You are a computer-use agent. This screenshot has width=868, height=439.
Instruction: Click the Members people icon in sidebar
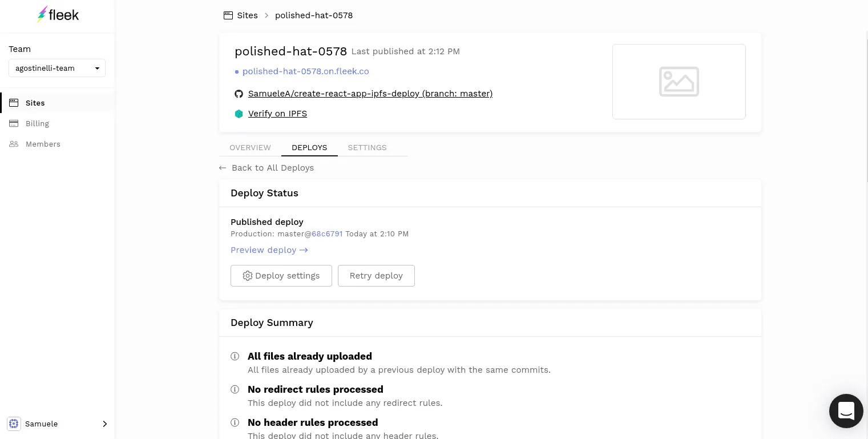tap(14, 144)
